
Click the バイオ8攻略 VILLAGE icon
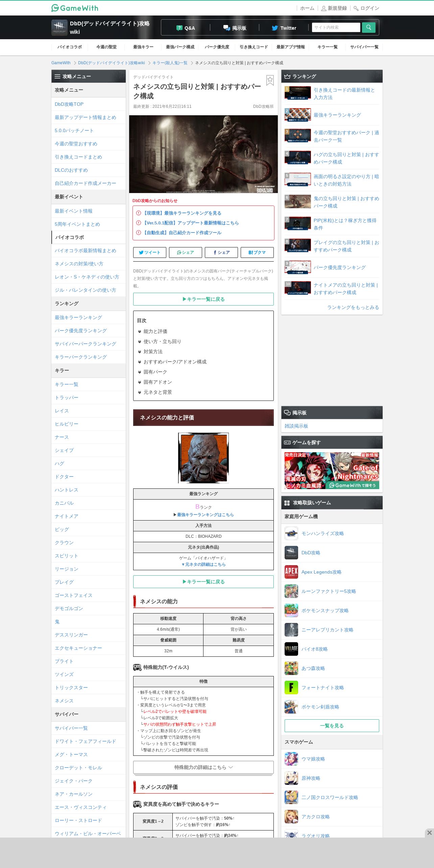click(291, 649)
